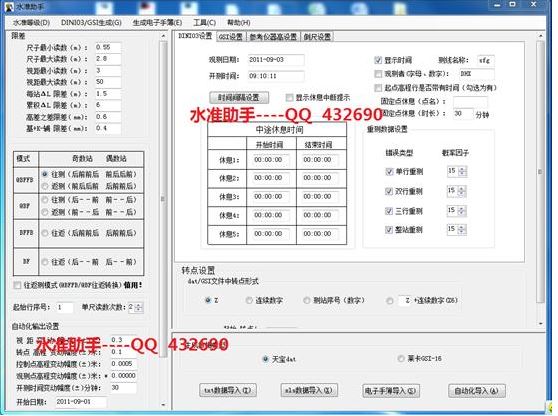The width and height of the screenshot is (558, 416).
Task: Edit the 视距最大读数 field
Action: pos(108,82)
